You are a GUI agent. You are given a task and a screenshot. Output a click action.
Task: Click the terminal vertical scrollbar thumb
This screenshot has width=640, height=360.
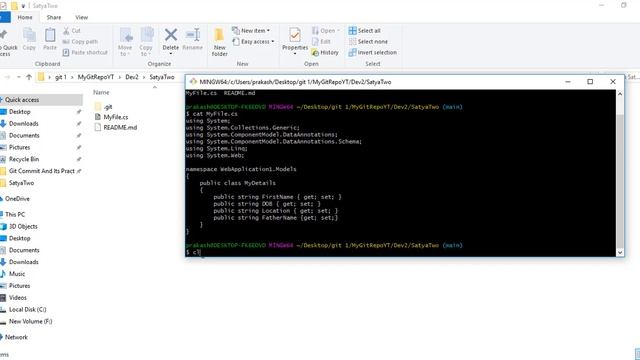coord(620,182)
